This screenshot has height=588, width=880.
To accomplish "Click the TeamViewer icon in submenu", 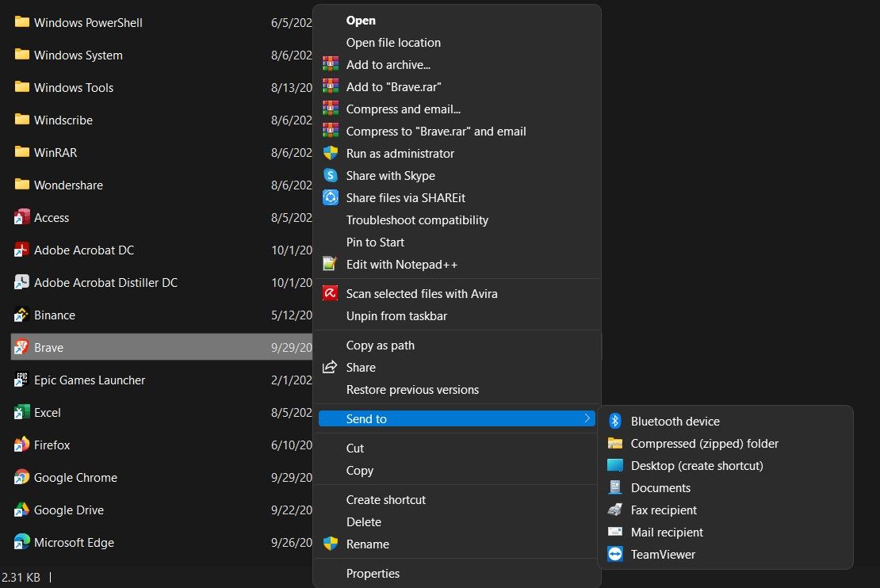I will [615, 555].
